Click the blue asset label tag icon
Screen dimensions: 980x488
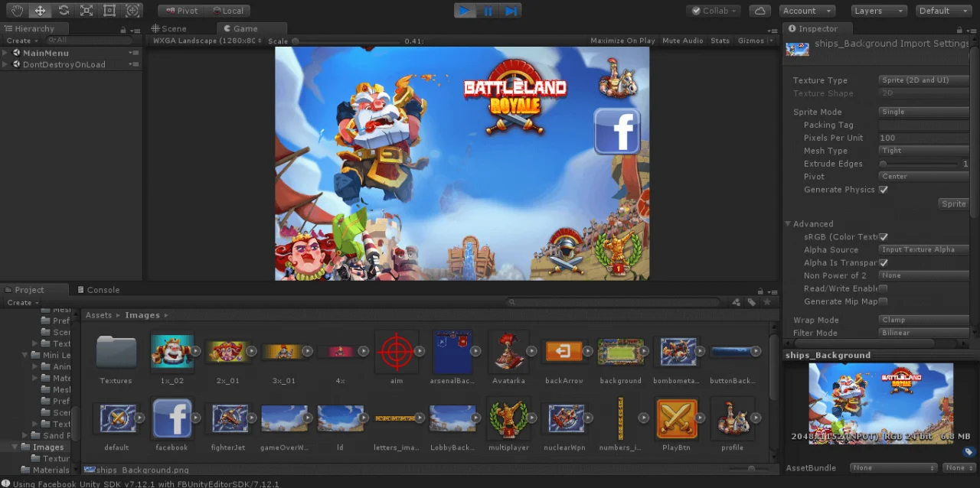coord(969,452)
